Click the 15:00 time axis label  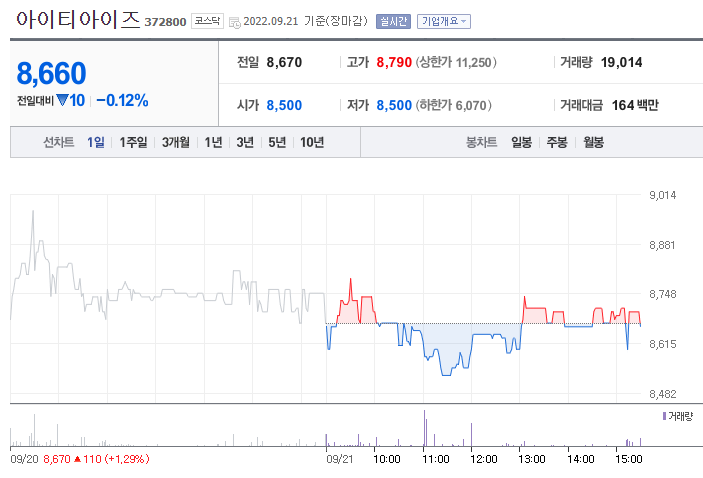pyautogui.click(x=629, y=459)
